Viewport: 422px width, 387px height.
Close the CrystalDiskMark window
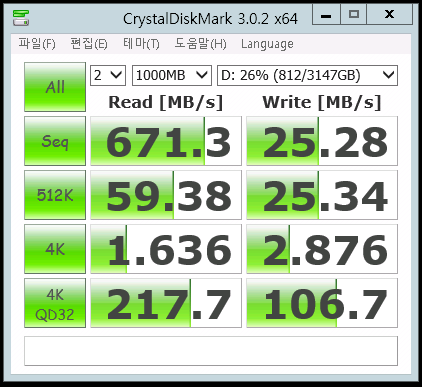click(389, 15)
